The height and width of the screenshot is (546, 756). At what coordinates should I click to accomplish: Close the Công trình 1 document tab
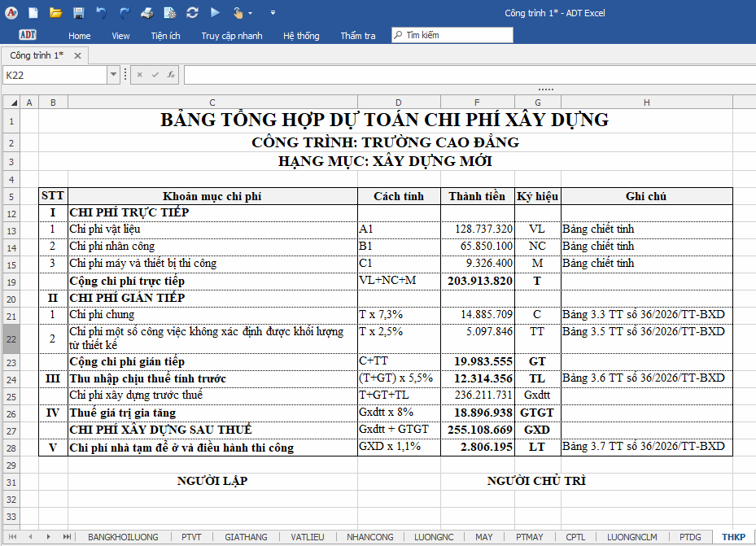(77, 56)
